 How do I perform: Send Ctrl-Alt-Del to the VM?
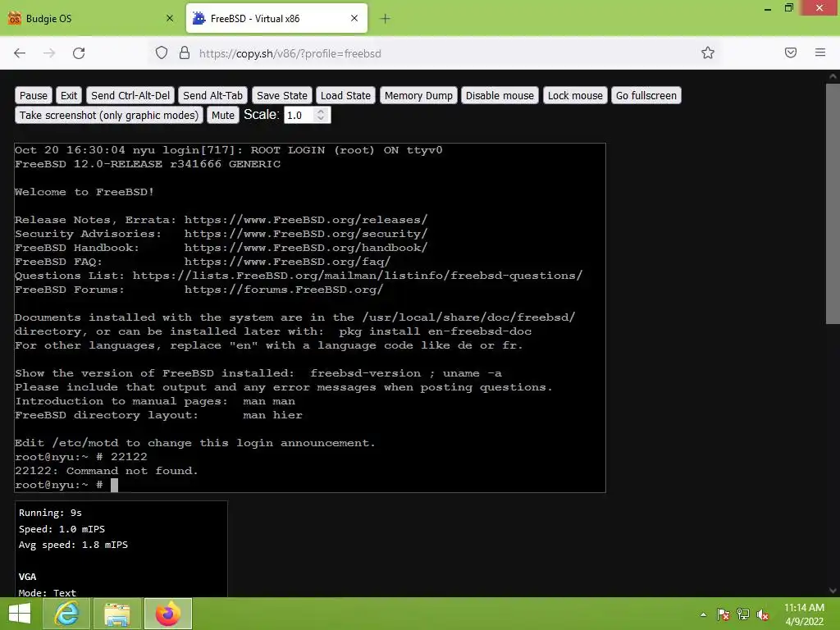click(x=130, y=95)
